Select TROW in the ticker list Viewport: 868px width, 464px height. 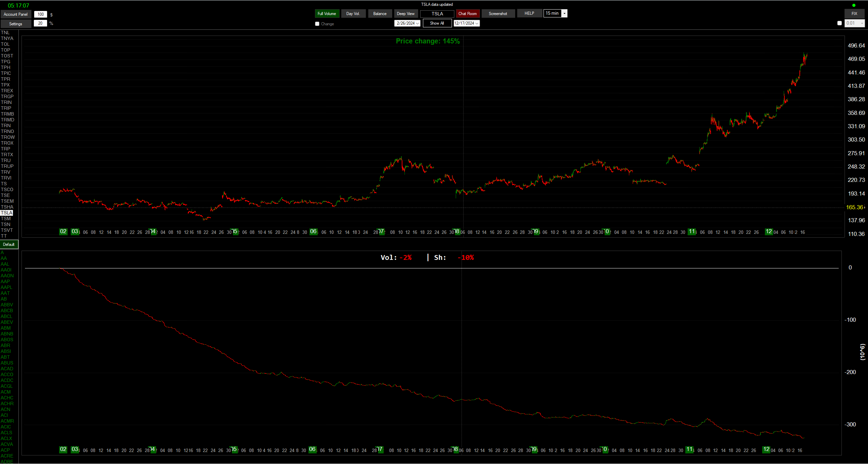click(x=8, y=137)
